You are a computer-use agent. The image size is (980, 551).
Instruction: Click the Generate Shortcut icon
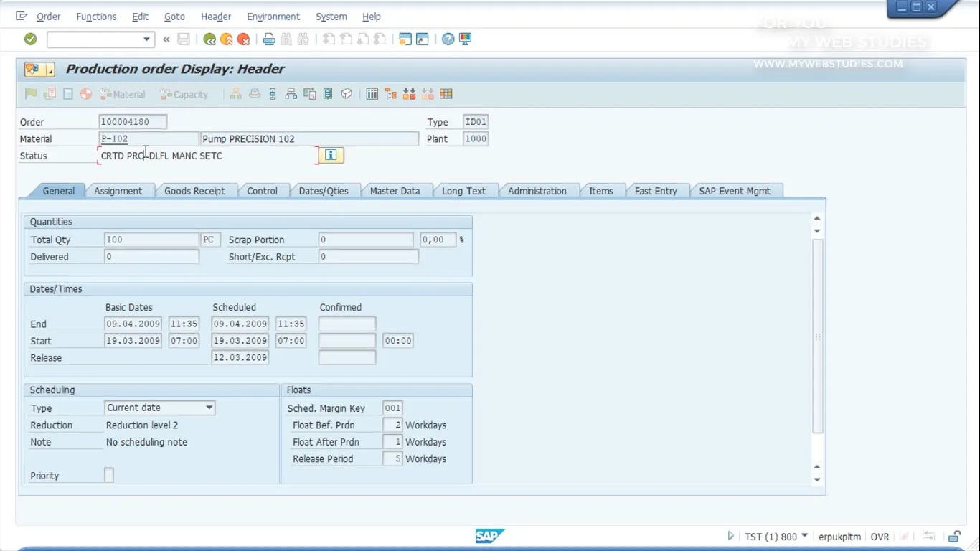423,39
